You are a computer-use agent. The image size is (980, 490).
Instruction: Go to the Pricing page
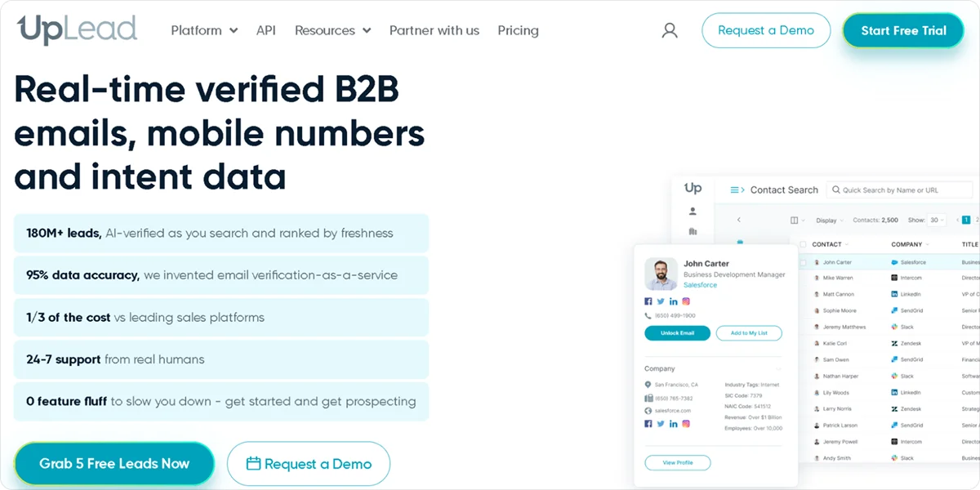pos(518,30)
